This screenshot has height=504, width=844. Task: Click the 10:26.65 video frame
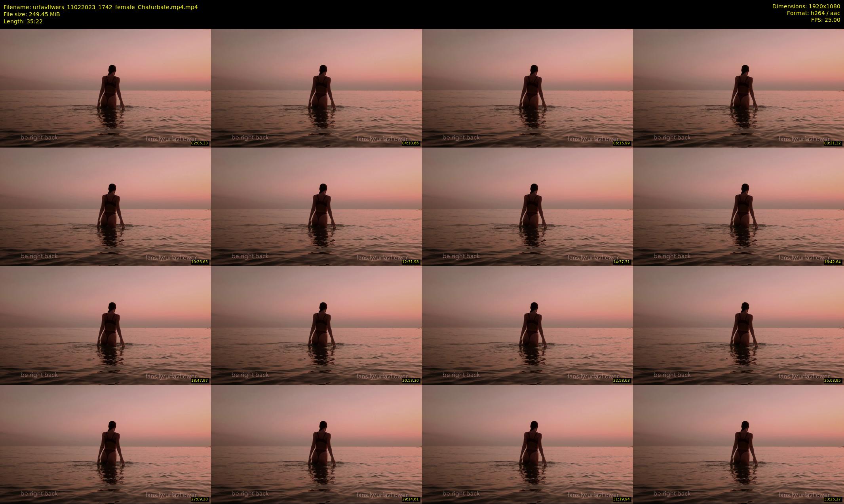click(x=105, y=207)
